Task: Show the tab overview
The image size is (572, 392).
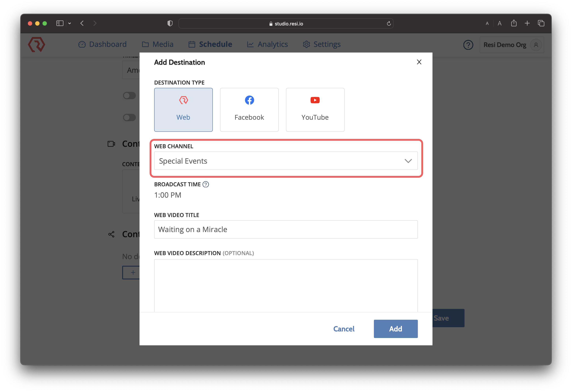Action: pyautogui.click(x=541, y=23)
